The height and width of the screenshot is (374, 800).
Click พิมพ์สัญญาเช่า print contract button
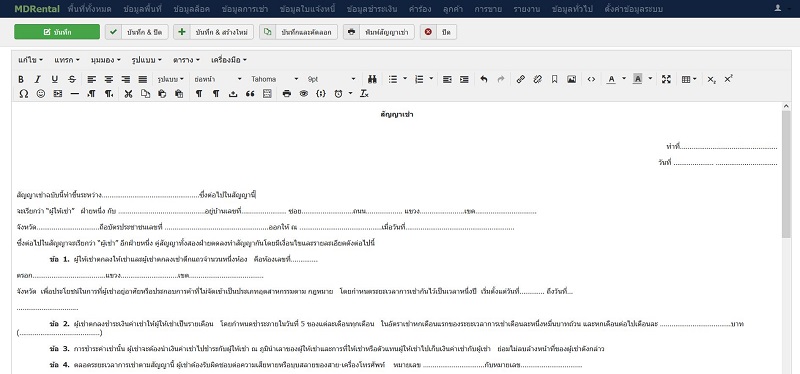379,32
